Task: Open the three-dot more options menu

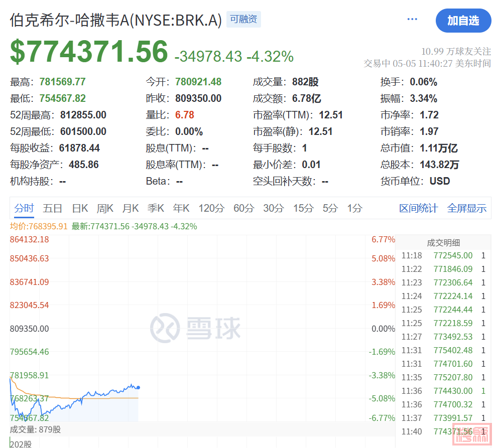Action: [412, 20]
